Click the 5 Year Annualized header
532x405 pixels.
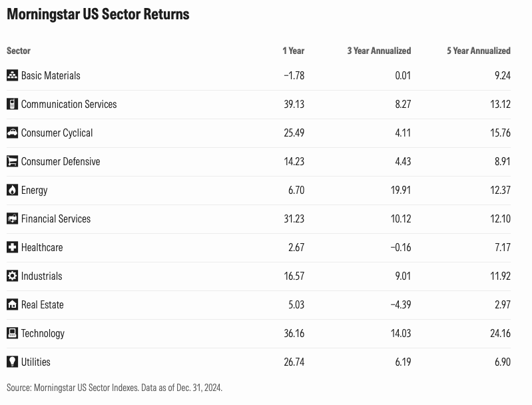[x=478, y=51]
